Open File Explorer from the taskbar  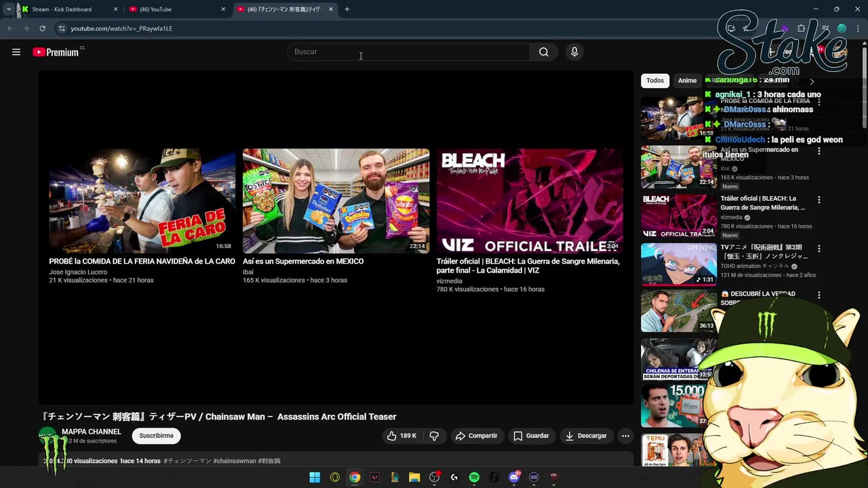coord(414,477)
